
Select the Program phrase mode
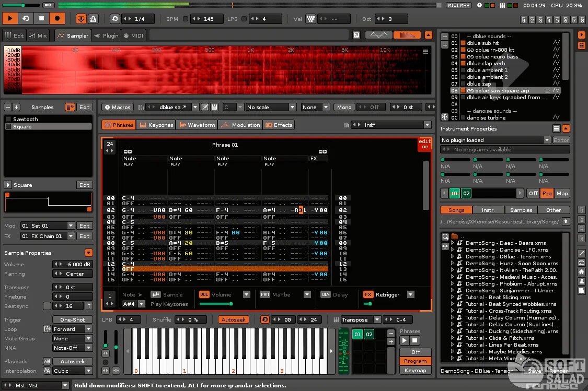click(415, 361)
